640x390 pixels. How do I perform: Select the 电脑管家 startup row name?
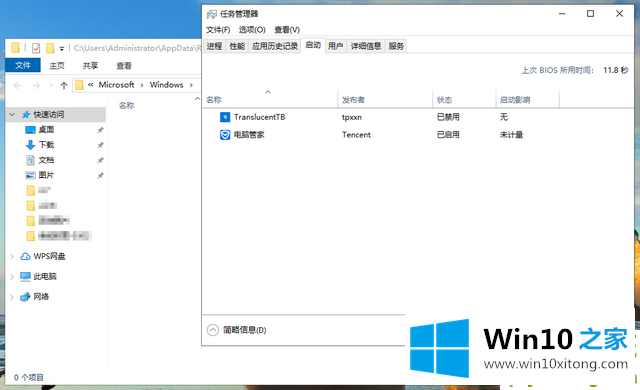[x=249, y=135]
